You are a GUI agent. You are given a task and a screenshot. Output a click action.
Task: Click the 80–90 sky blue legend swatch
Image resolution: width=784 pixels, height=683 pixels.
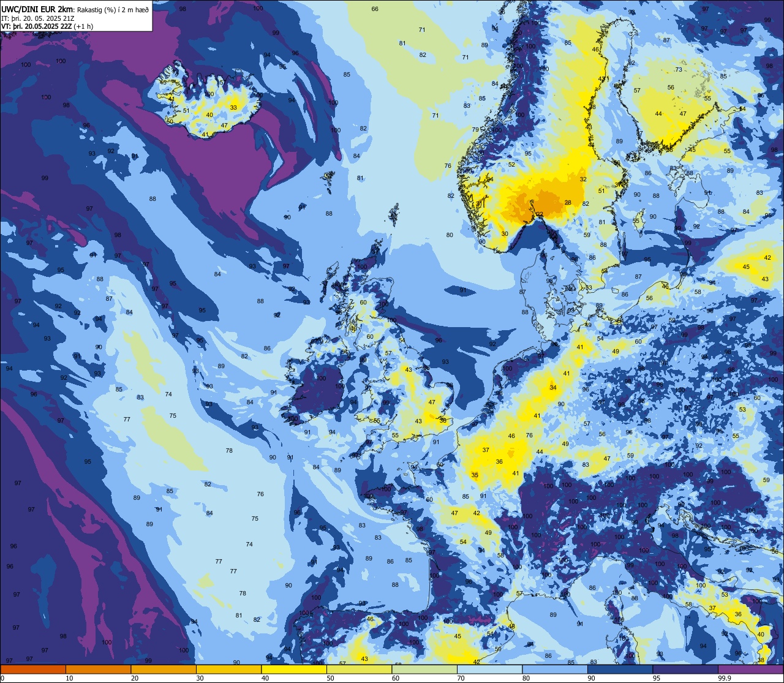pos(555,669)
